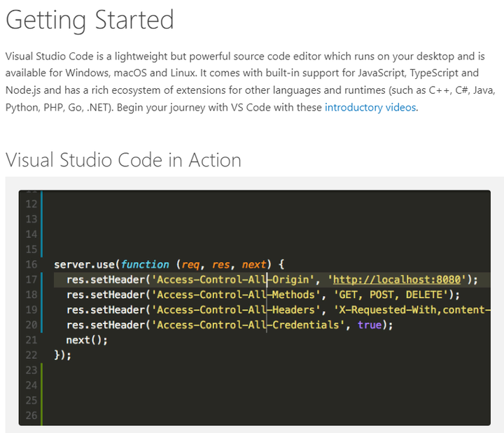
Task: Click the server.use text in code
Action: (84, 264)
